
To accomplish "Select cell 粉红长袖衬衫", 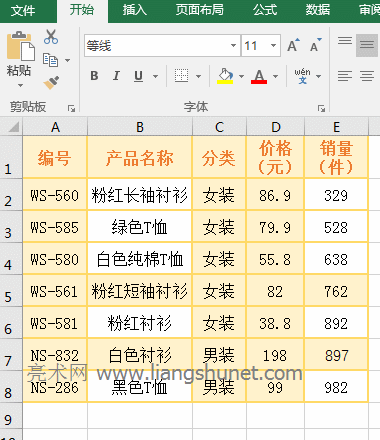I will tap(140, 195).
